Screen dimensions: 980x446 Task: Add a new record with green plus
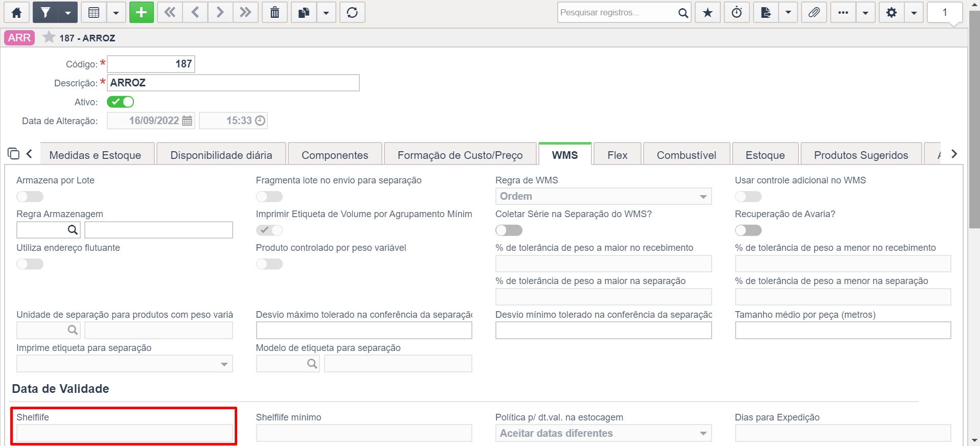click(142, 13)
